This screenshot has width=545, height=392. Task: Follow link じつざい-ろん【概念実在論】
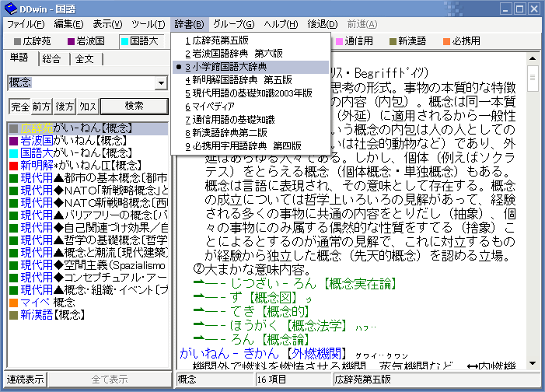coord(295,284)
